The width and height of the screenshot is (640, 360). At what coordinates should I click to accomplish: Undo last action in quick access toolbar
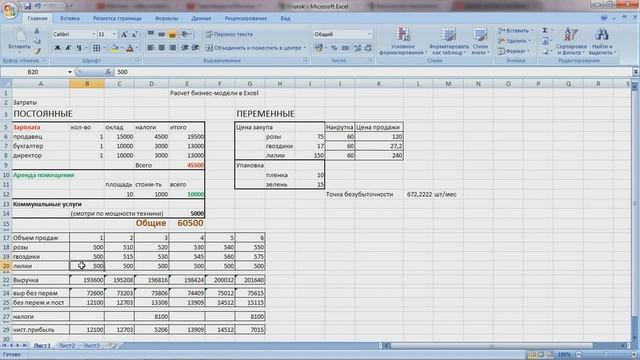[x=38, y=6]
